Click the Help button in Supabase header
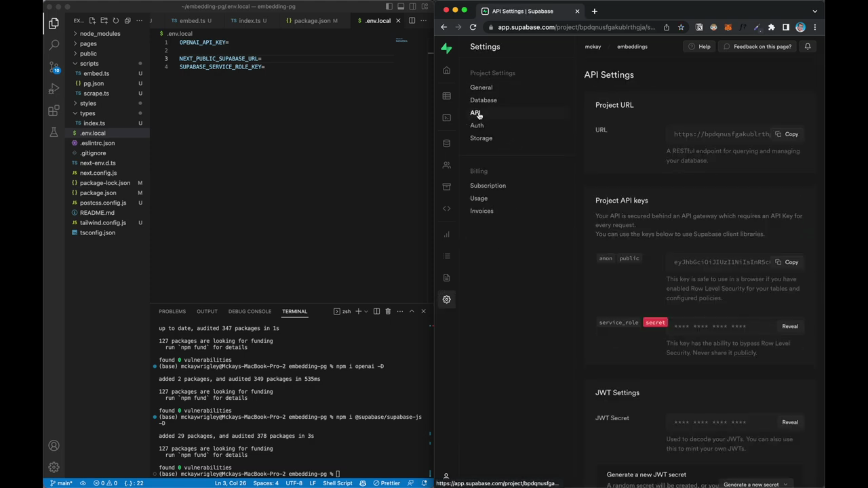The image size is (868, 488). pyautogui.click(x=699, y=46)
